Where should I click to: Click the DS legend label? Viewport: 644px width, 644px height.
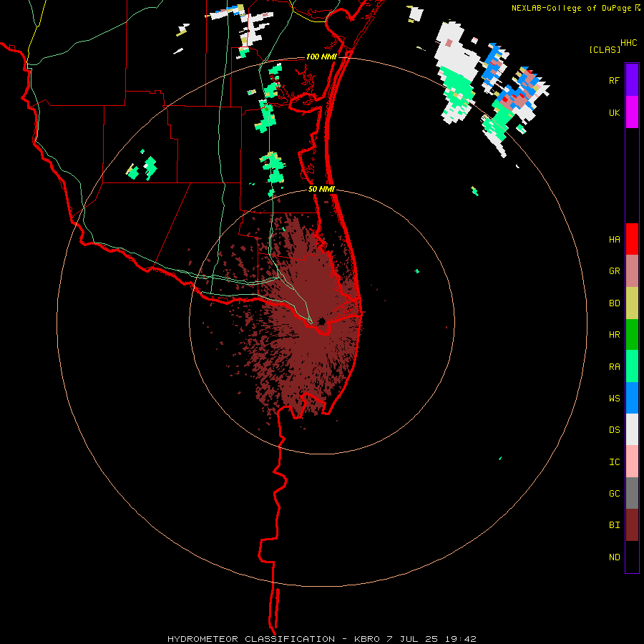(x=614, y=430)
